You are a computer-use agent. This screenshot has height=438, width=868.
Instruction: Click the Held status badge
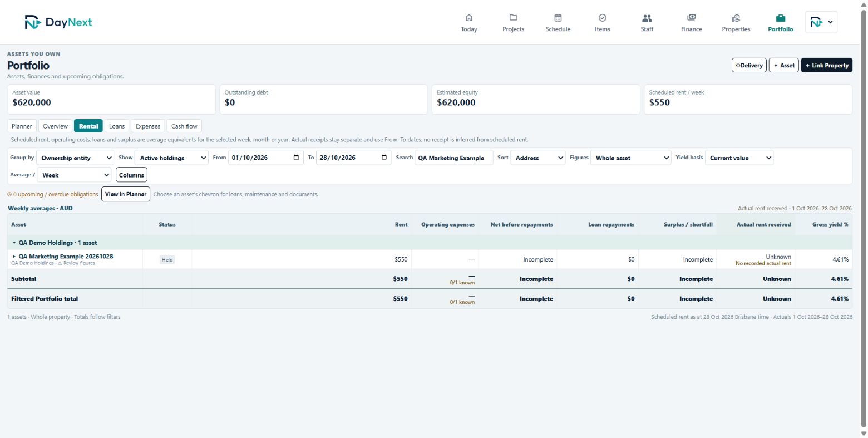point(167,259)
